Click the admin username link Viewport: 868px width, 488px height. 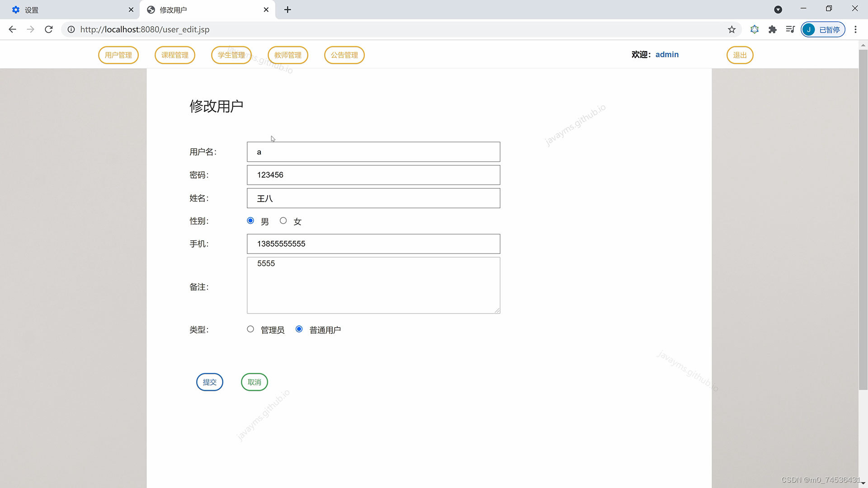click(x=667, y=55)
